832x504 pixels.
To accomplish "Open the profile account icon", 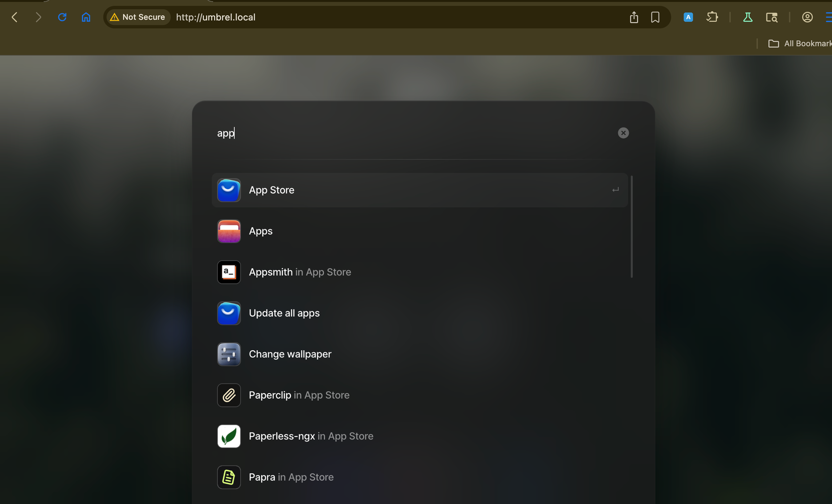I will pyautogui.click(x=807, y=17).
